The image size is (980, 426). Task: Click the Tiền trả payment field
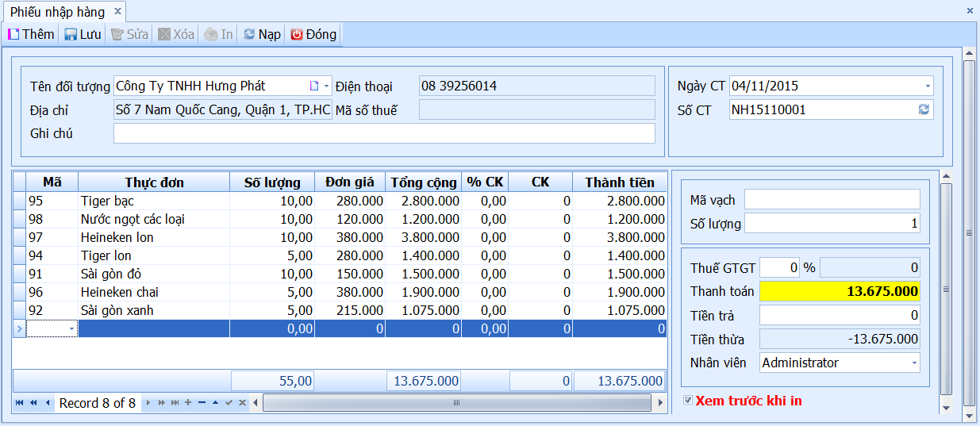[x=840, y=316]
